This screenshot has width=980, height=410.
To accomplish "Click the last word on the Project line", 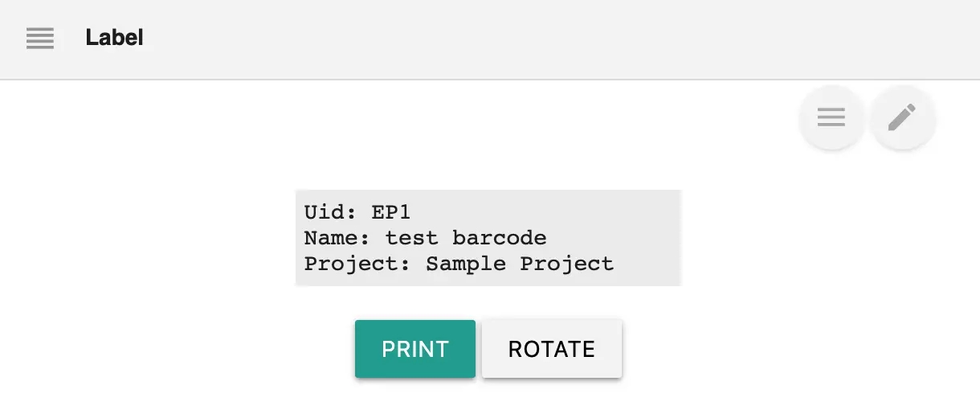I will 566,264.
